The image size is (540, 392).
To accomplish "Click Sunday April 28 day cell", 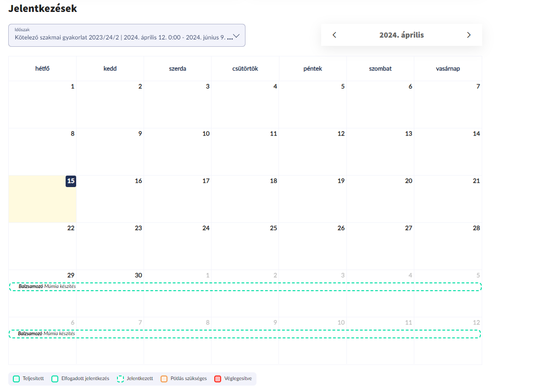I will click(x=448, y=246).
